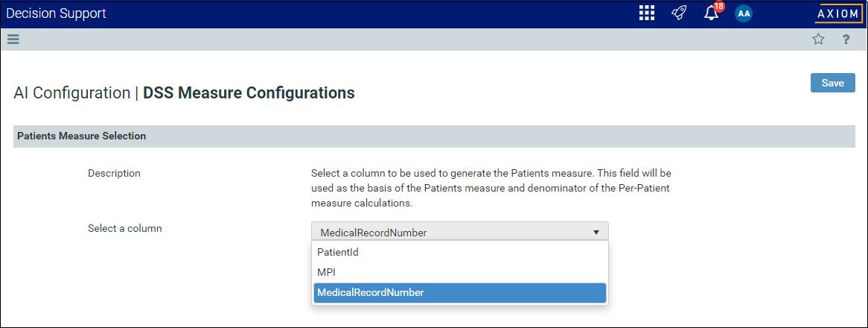
Task: Open the apps grid launcher icon
Action: pyautogui.click(x=647, y=13)
